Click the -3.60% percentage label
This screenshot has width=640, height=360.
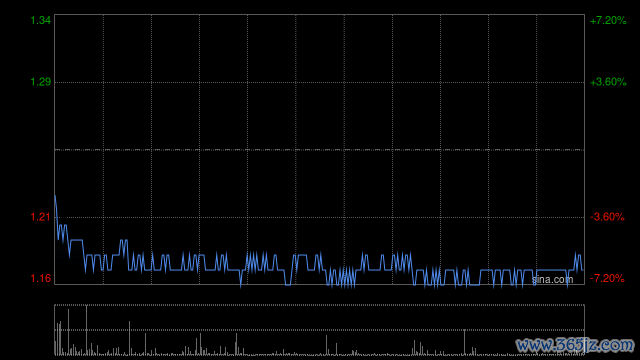pos(607,217)
